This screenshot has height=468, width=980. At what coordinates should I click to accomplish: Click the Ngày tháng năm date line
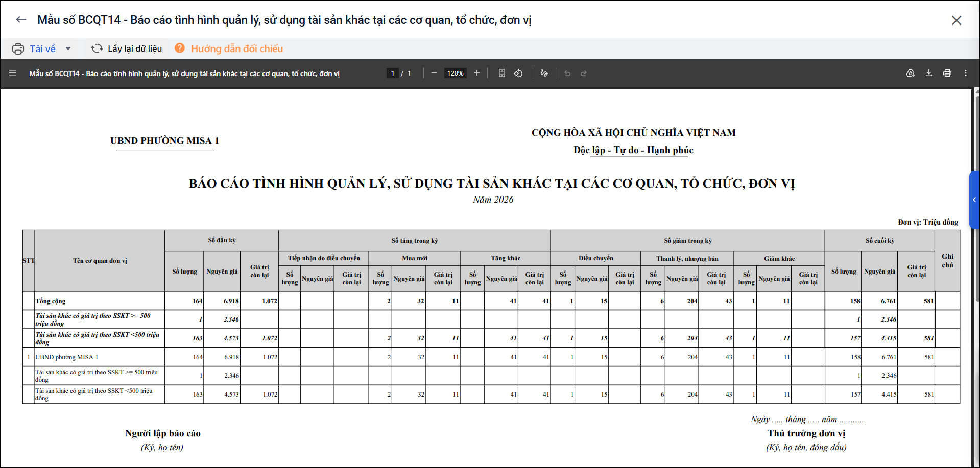[x=807, y=420]
